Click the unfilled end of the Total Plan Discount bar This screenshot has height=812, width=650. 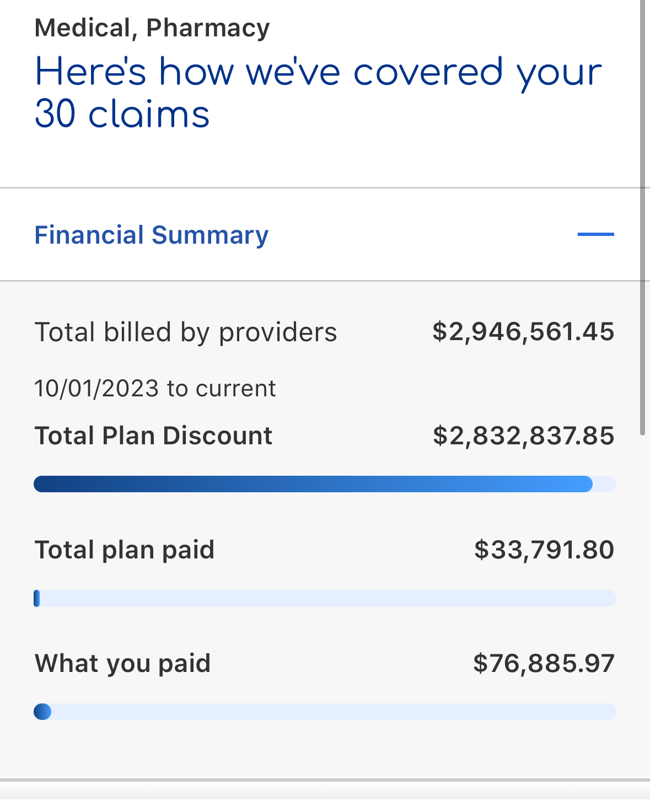(x=605, y=484)
